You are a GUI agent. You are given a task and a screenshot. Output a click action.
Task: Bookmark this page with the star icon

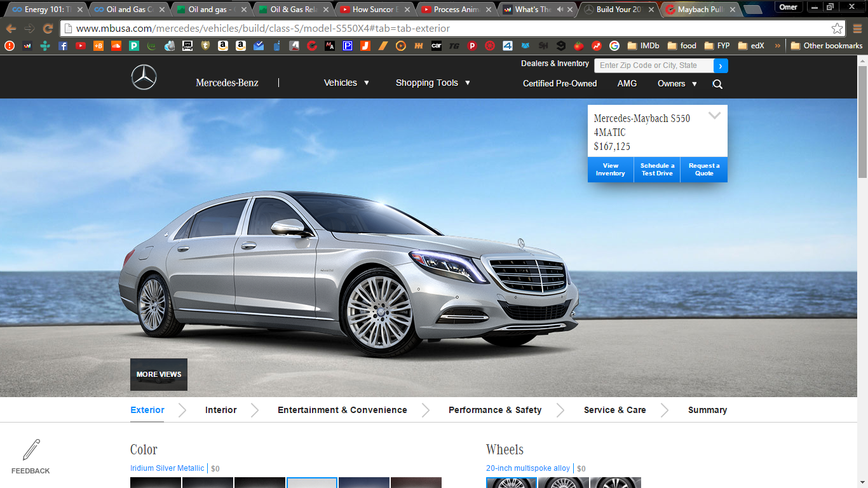[x=837, y=29]
